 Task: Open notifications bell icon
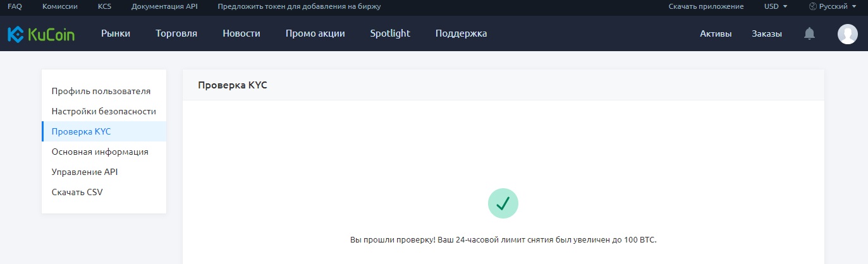coord(809,34)
